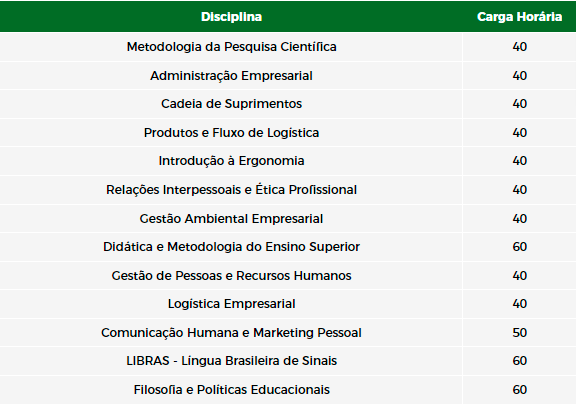Click Comunicação Humana e Marketing Pessoal
The width and height of the screenshot is (576, 405).
(x=231, y=333)
